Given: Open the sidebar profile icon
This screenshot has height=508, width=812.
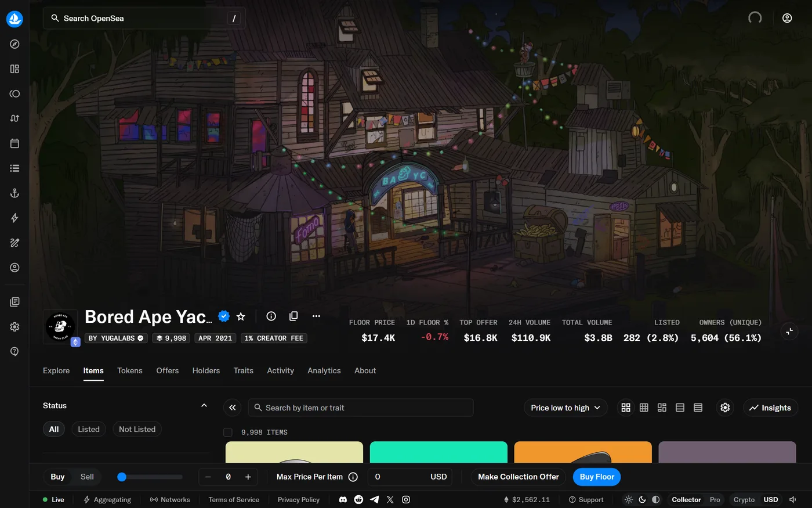Looking at the screenshot, I should (x=14, y=268).
